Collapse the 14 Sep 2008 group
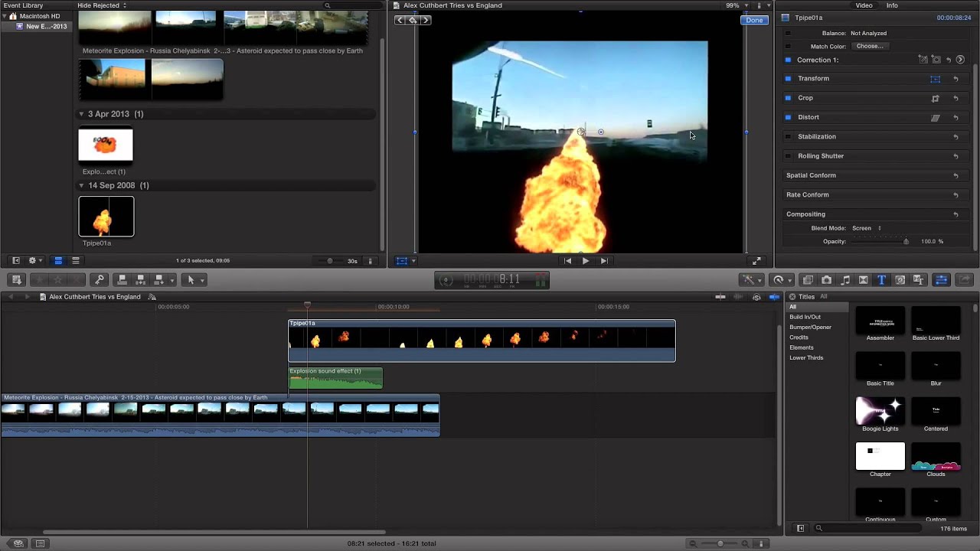980x551 pixels. tap(82, 185)
